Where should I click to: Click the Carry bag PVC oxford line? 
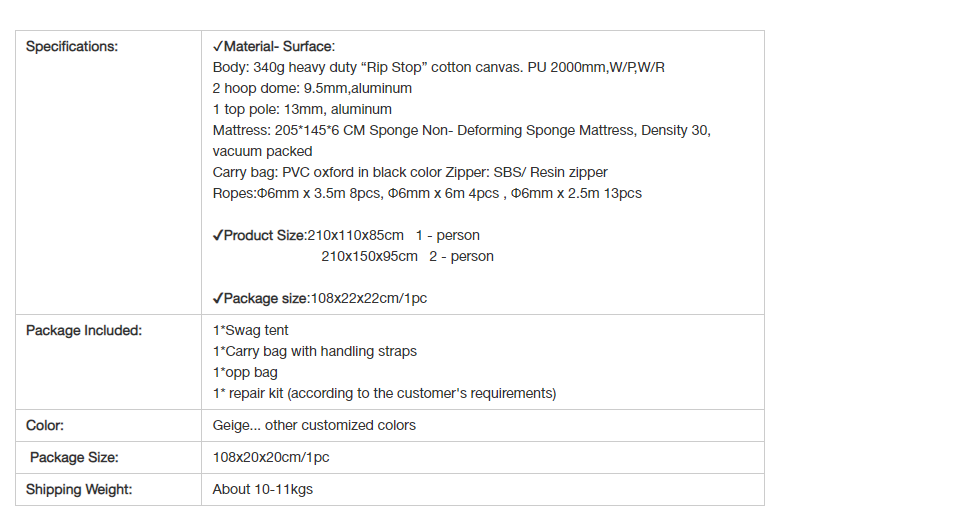(410, 173)
